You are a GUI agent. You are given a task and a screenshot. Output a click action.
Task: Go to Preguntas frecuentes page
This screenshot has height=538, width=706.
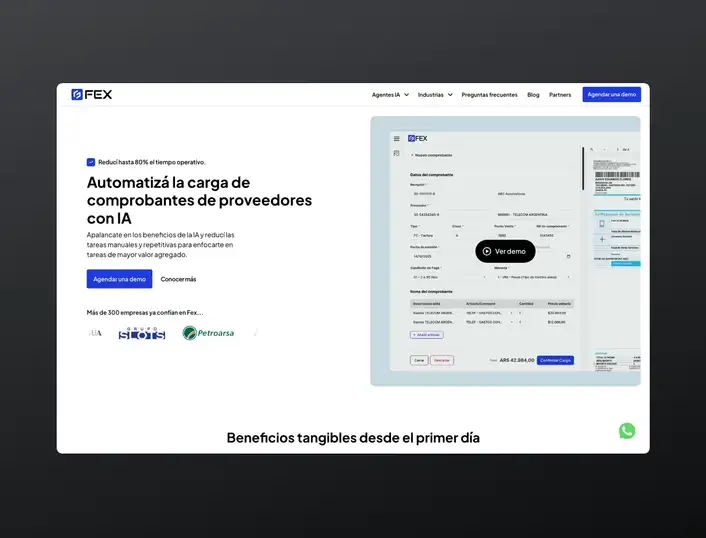coord(489,95)
